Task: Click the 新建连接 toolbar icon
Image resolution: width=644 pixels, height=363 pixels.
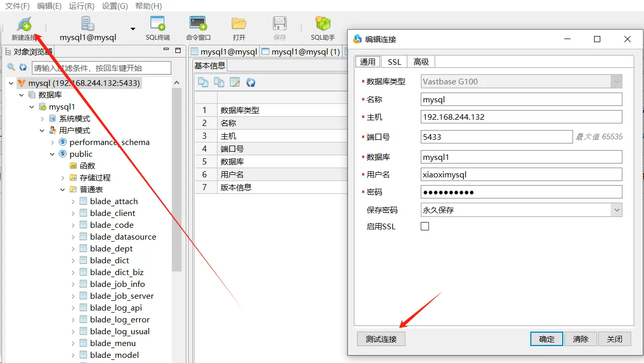Action: 24,25
